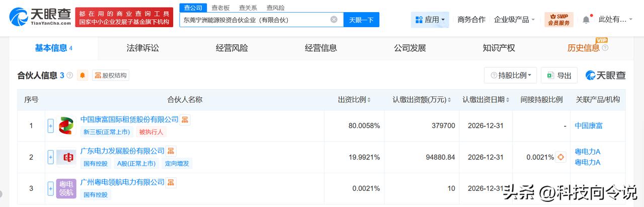Click the 股权结构 button
This screenshot has width=644, height=207.
click(x=111, y=76)
